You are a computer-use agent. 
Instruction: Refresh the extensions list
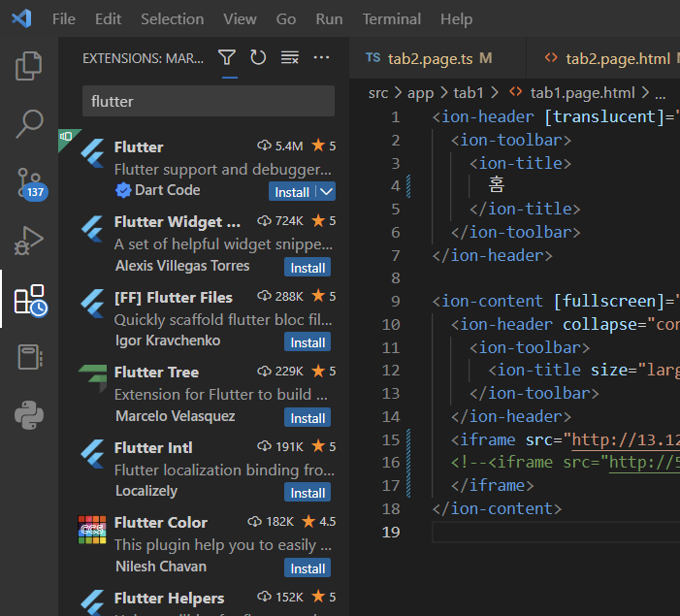tap(258, 57)
